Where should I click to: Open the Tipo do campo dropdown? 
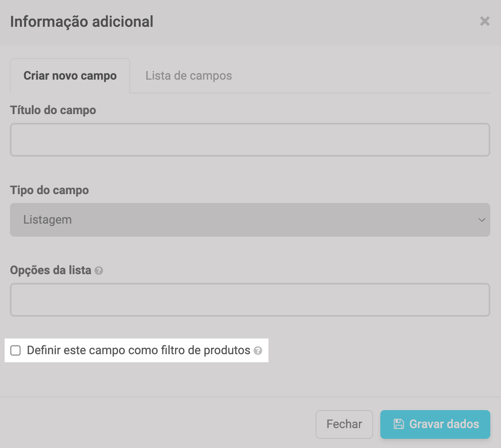pyautogui.click(x=250, y=220)
